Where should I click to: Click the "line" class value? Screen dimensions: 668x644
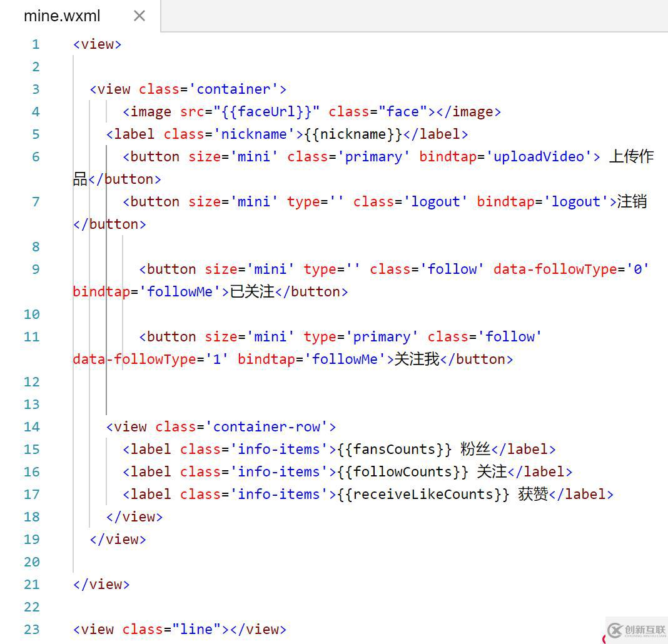[193, 630]
